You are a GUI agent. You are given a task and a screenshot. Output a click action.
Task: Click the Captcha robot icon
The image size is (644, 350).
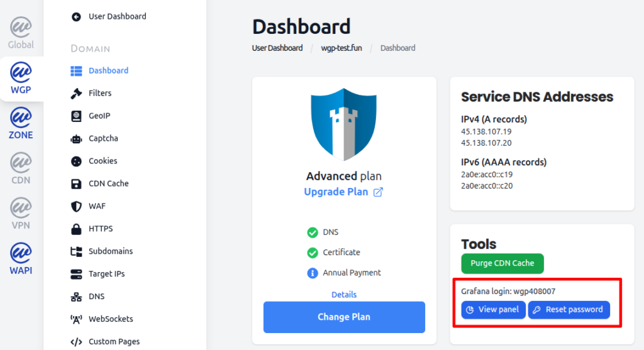(x=76, y=139)
